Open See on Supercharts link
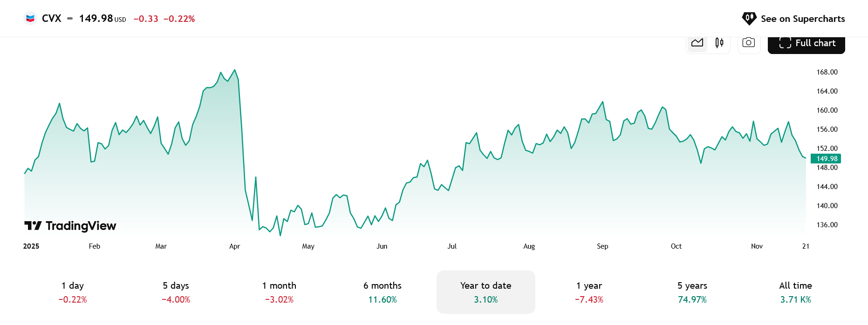 [x=793, y=19]
